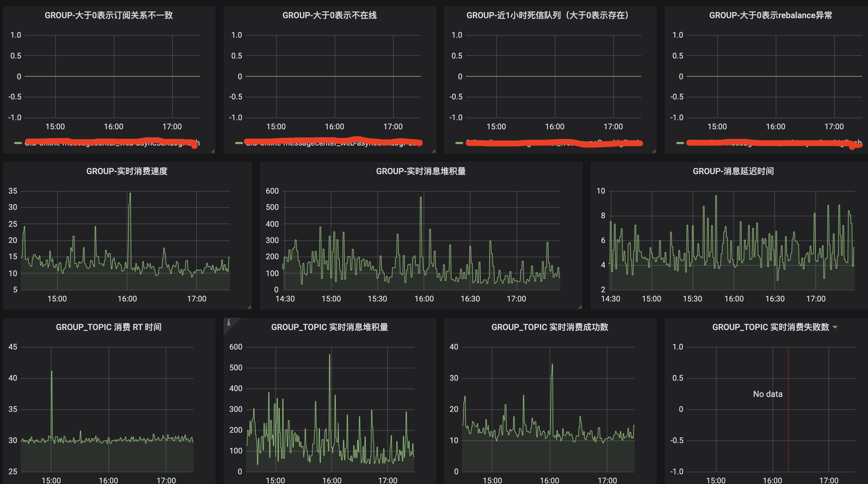Click red vertical marker in 消费失败数 chart
868x484 pixels.
coord(788,421)
